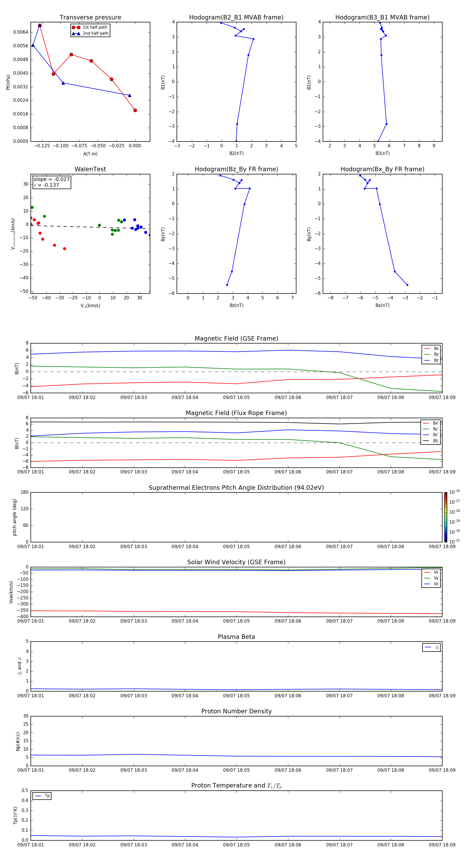Click the 'Hodogram(Bz_By FR frame)' title
473x868 pixels.
(236, 169)
